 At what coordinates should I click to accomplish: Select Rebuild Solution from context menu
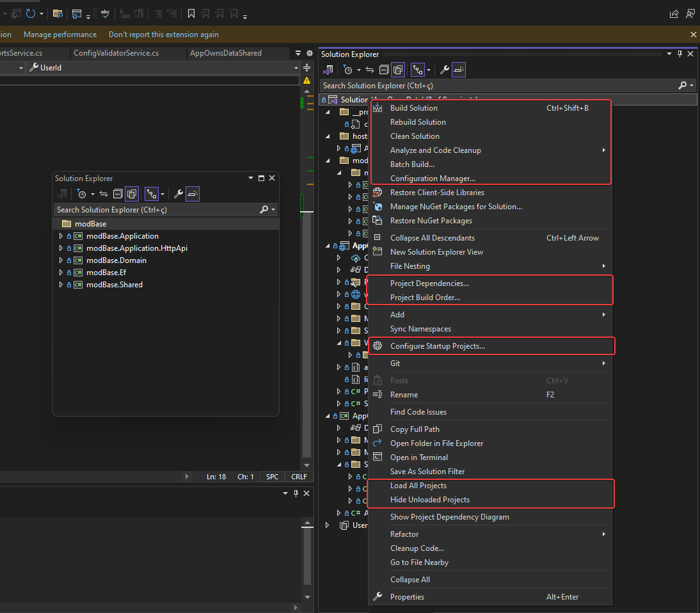[418, 122]
